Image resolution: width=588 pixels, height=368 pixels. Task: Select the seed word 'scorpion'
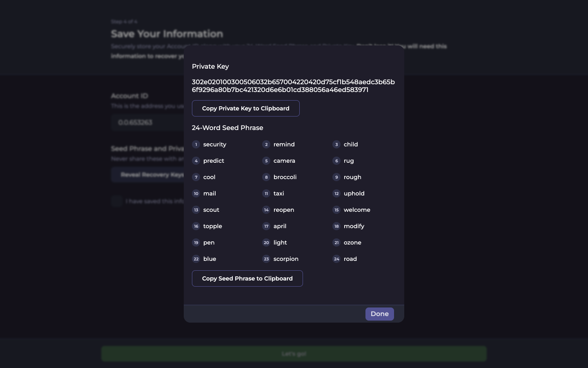tap(286, 259)
